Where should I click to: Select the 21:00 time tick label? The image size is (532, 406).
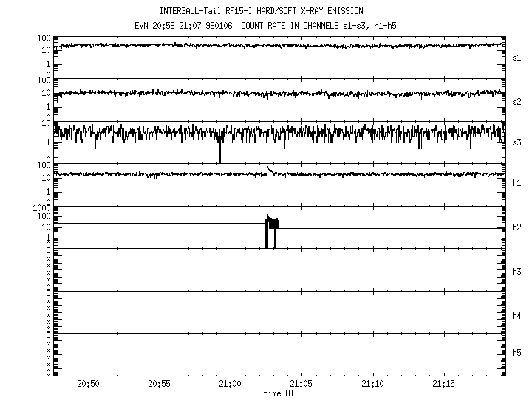tap(231, 385)
